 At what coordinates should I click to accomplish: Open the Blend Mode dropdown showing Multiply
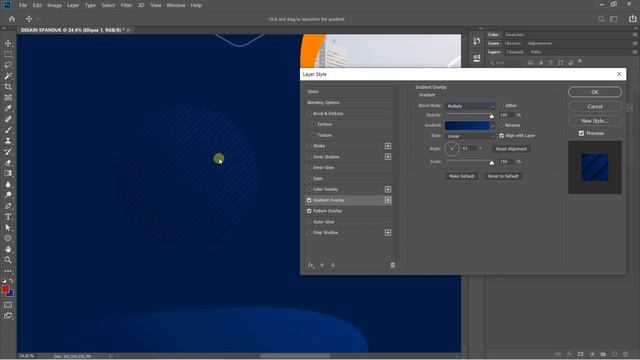pos(470,106)
